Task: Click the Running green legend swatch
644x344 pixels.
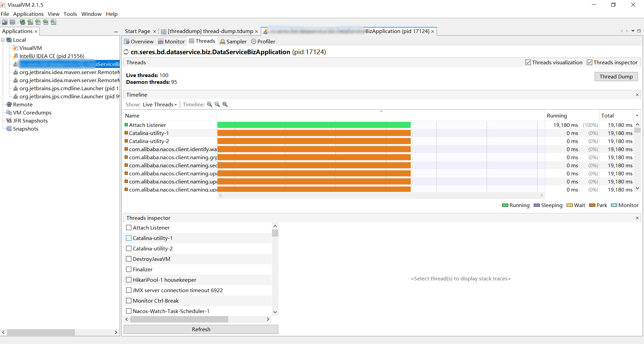Action: coord(505,205)
